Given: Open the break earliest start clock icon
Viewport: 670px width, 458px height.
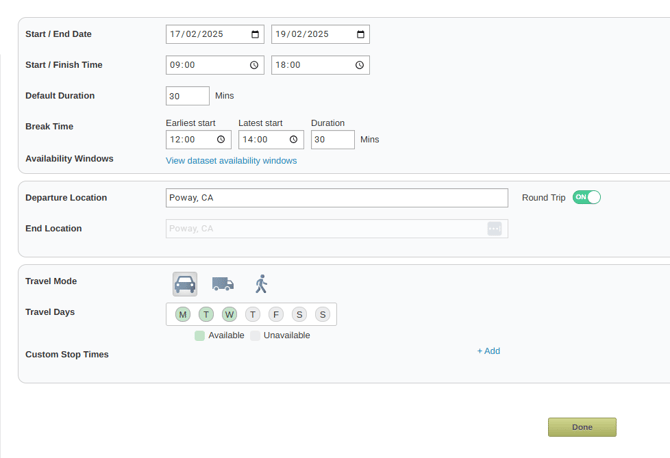Looking at the screenshot, I should click(221, 139).
